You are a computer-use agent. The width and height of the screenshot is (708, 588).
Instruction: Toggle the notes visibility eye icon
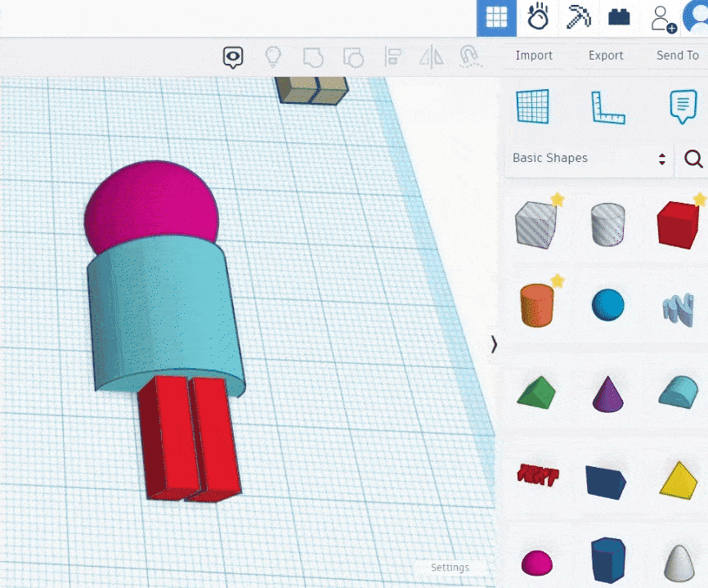(233, 57)
